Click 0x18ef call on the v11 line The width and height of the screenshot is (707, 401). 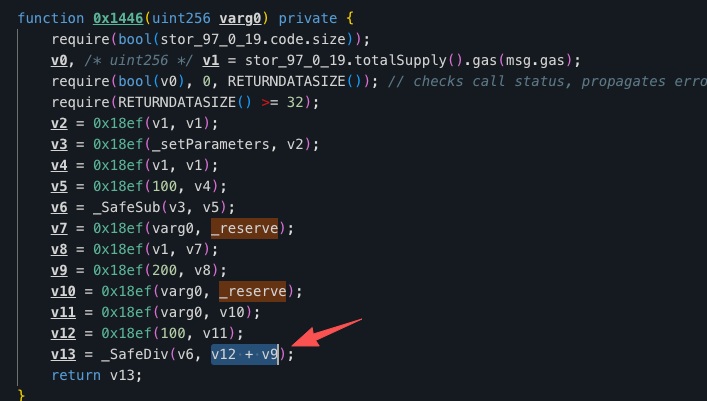127,312
